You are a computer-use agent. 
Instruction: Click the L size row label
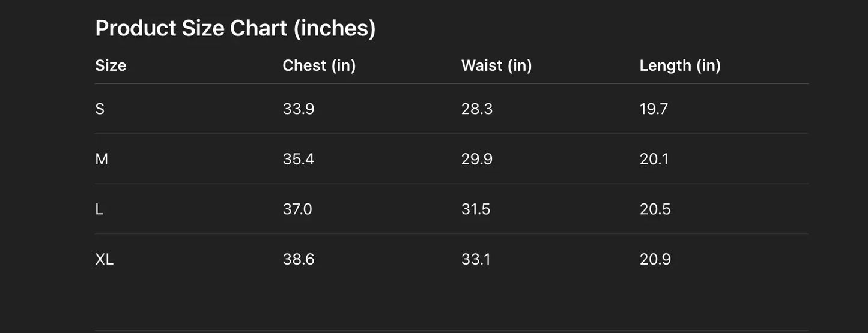coord(99,209)
